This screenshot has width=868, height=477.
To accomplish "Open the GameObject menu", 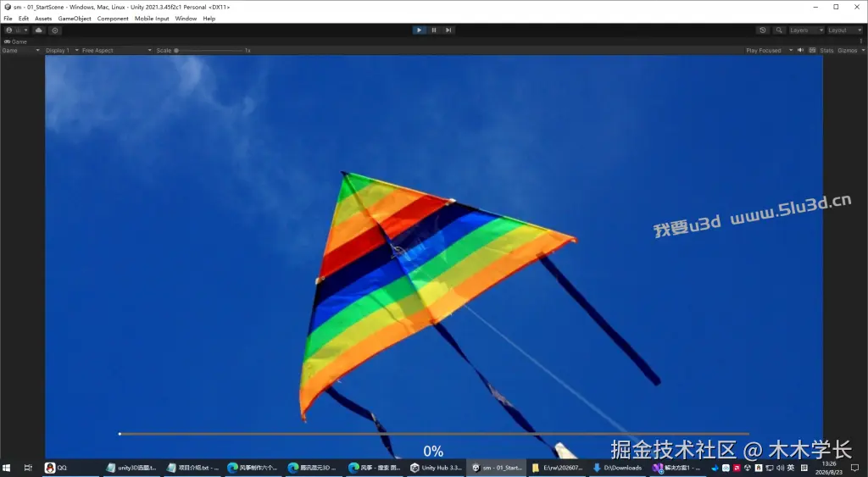I will [x=75, y=19].
